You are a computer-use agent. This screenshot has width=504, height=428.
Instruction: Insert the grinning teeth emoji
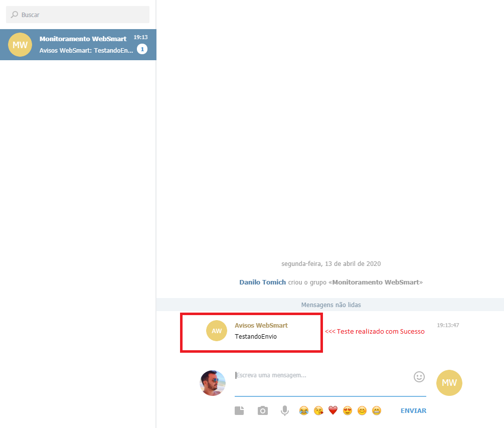click(x=377, y=410)
